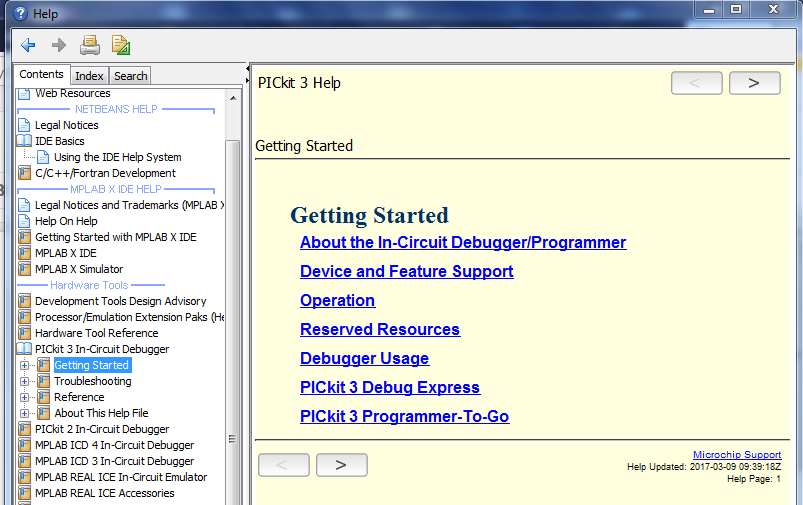Screen dimensions: 803x505
Task: Expand the Getting Started tree node
Action: coord(24,365)
